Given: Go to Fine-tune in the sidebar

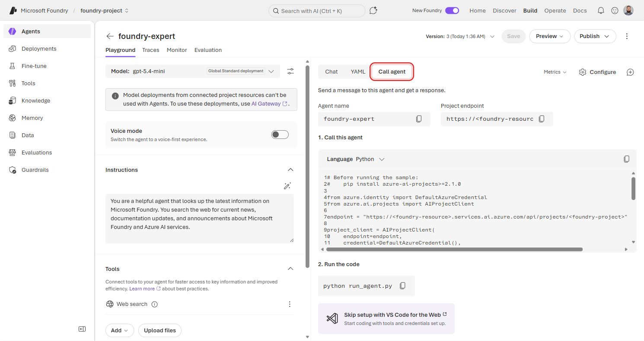Looking at the screenshot, I should click(47, 66).
